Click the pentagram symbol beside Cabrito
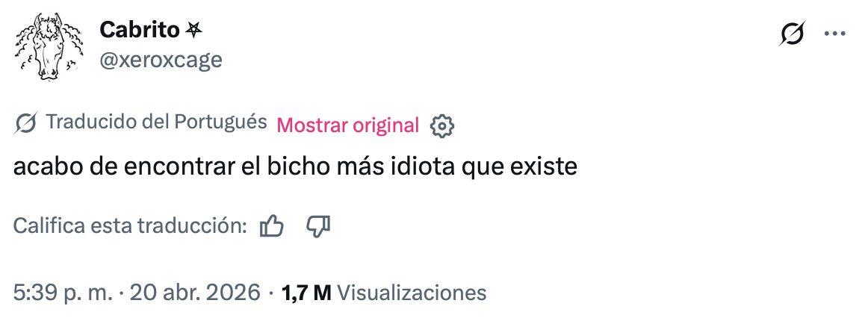 [194, 30]
